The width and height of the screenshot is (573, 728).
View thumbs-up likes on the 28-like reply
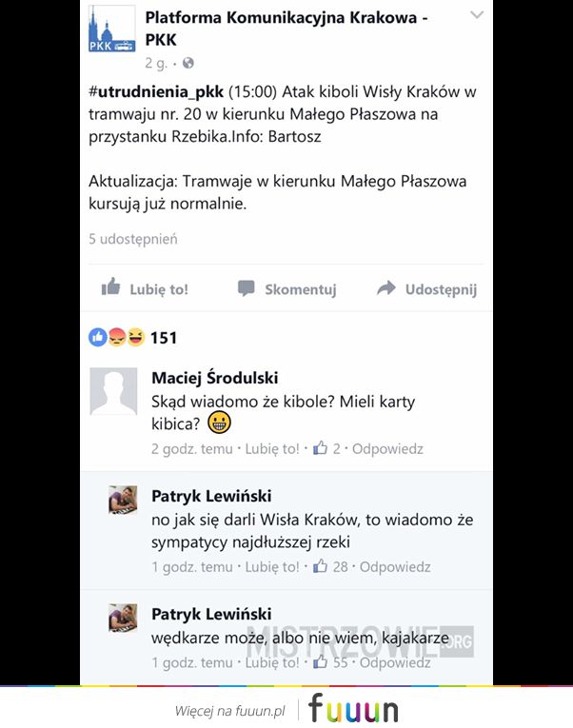(x=330, y=566)
